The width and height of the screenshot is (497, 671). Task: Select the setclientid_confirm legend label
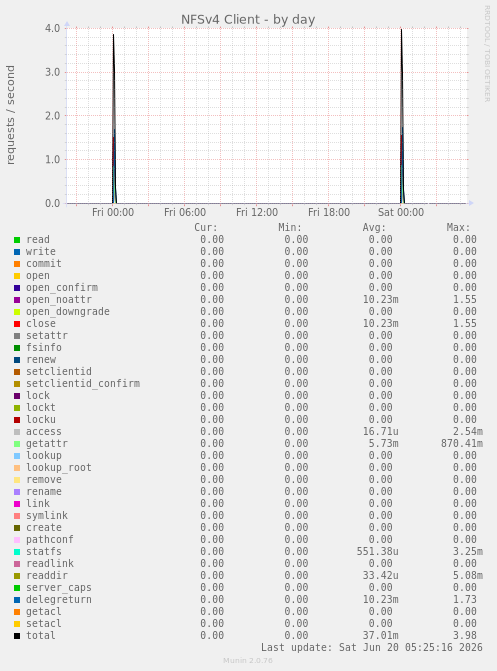(x=83, y=383)
